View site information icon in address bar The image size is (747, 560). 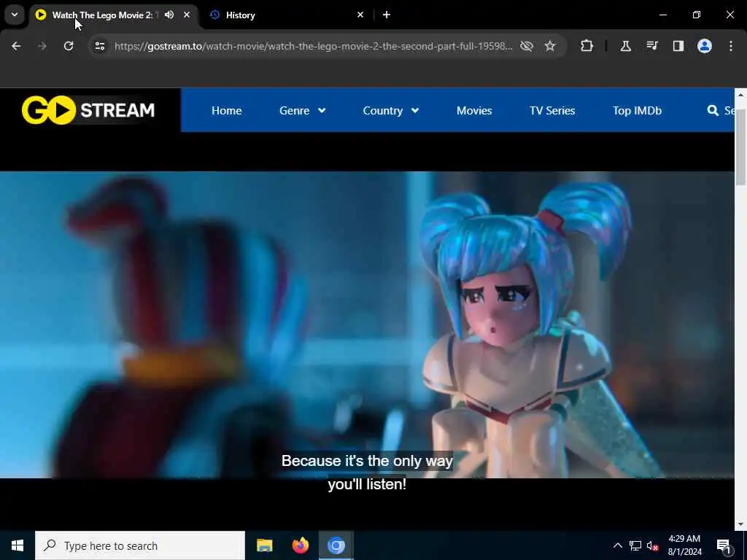(99, 46)
